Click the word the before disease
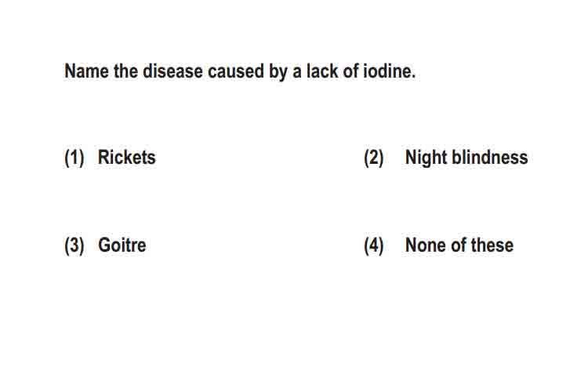The width and height of the screenshot is (588, 392). click(x=125, y=71)
